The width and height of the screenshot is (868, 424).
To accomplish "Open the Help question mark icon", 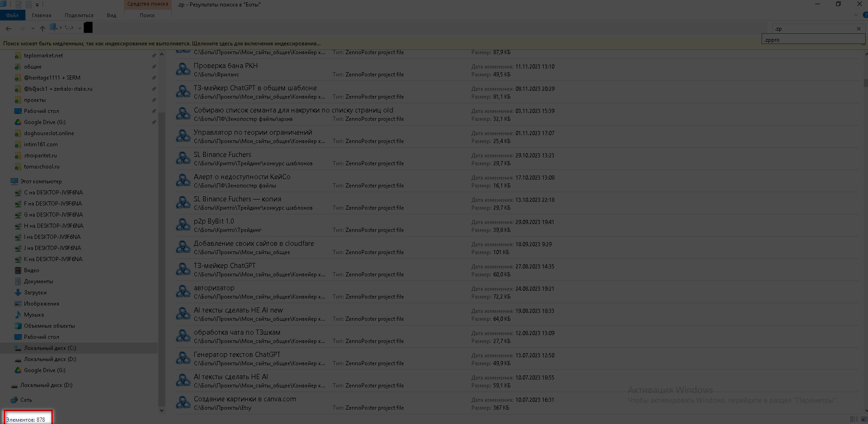I will click(x=865, y=15).
